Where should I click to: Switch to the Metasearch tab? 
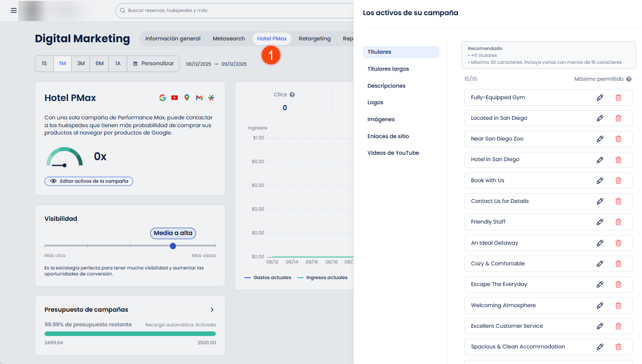pyautogui.click(x=229, y=39)
